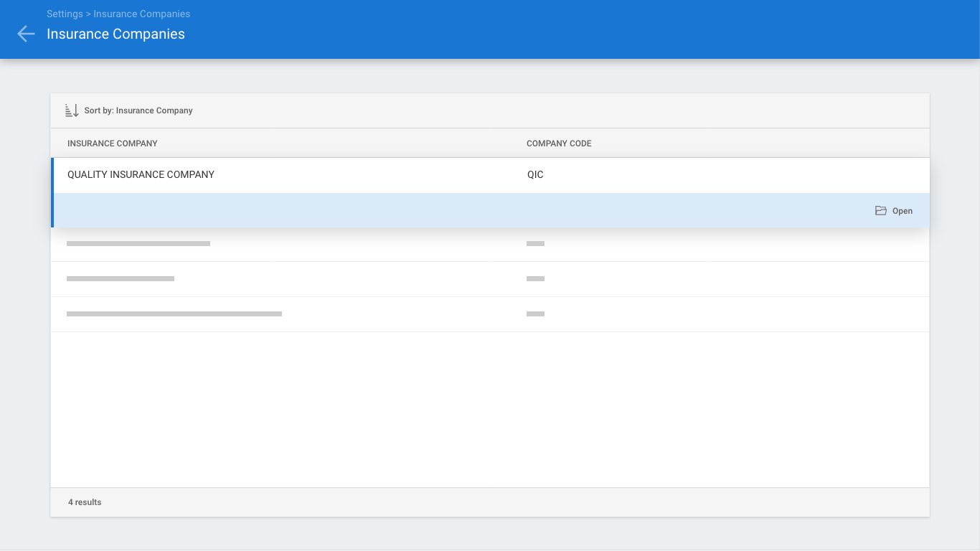Click the second placeholder row's code bar

[535, 278]
